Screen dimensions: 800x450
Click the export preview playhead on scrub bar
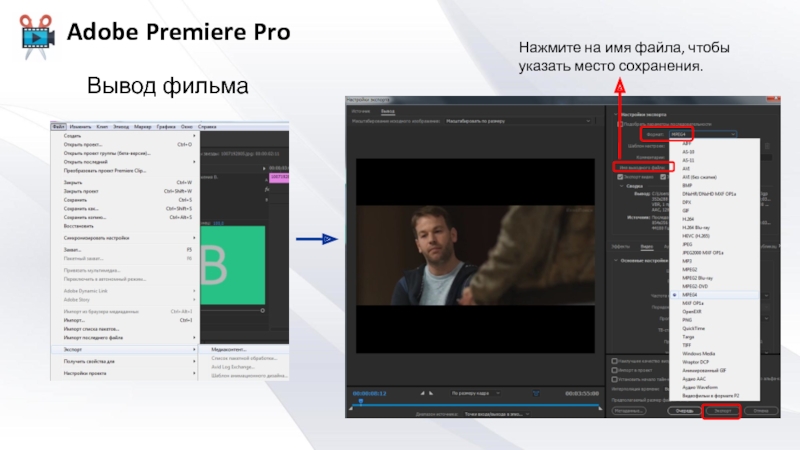(361, 402)
